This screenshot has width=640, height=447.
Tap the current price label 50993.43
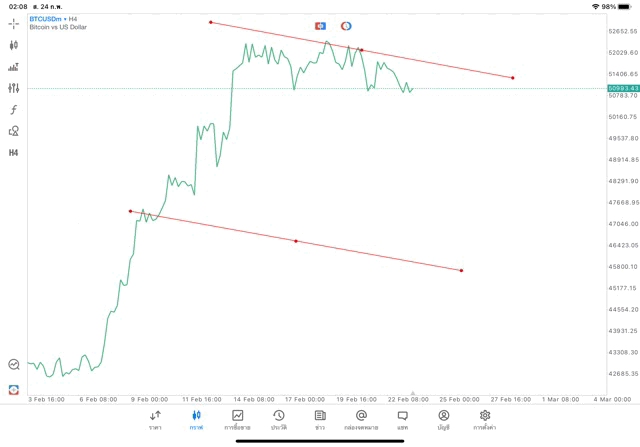click(x=622, y=88)
